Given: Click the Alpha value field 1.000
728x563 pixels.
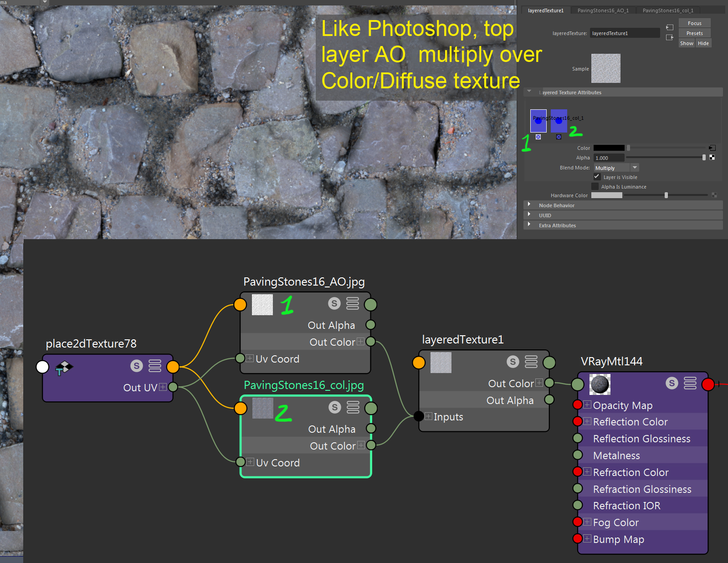Looking at the screenshot, I should tap(609, 158).
